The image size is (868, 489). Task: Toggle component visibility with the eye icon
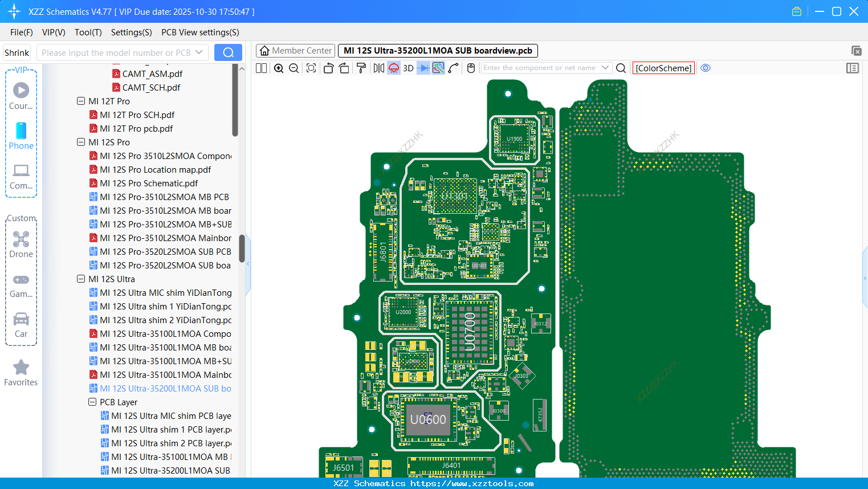click(x=706, y=68)
